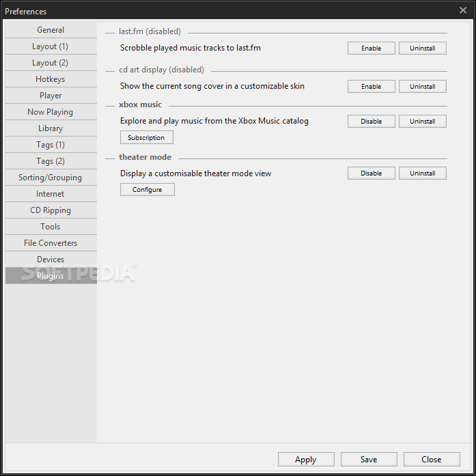
Task: Disable the theater mode plugin
Action: [x=372, y=173]
